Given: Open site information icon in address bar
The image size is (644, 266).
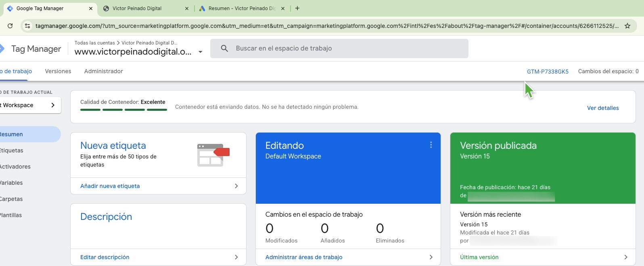Looking at the screenshot, I should tap(27, 26).
